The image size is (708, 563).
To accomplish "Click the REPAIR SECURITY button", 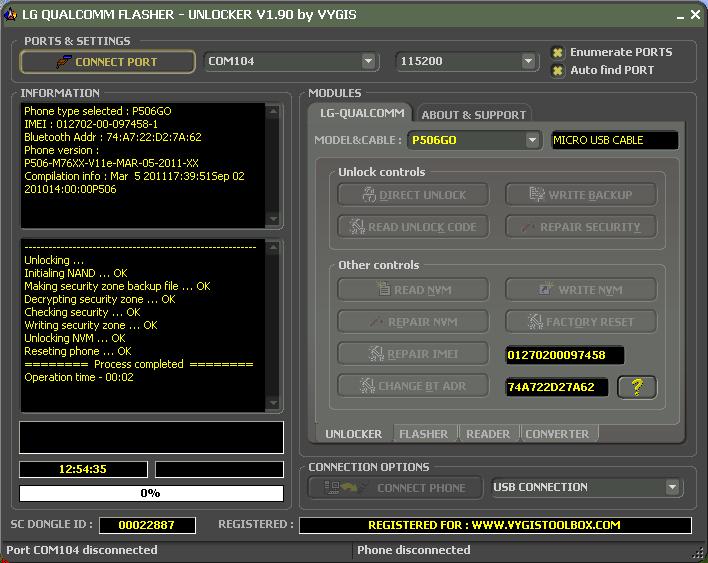I will (581, 227).
